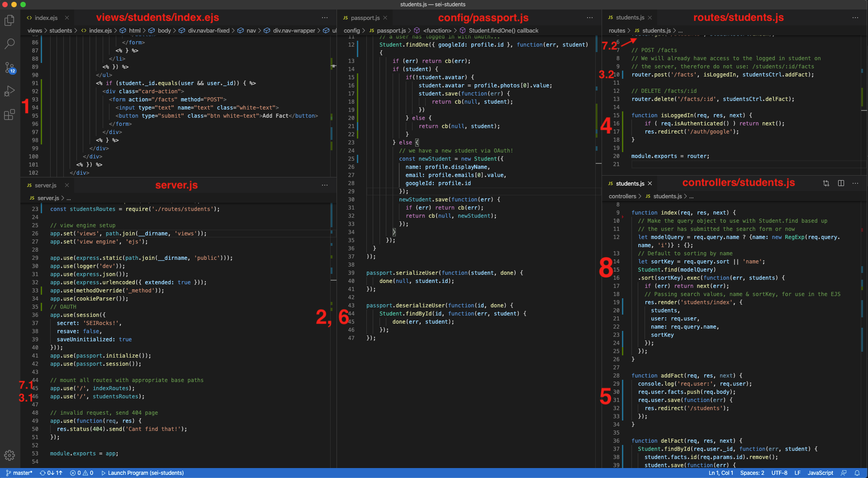Open the Explorer view in activity bar
This screenshot has width=868, height=478.
(x=9, y=20)
